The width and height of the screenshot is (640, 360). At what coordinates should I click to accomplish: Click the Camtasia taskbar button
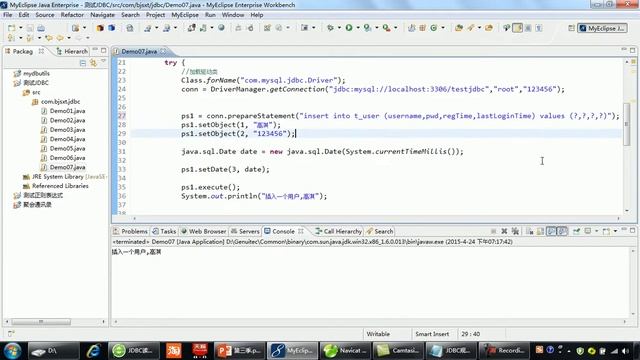pyautogui.click(x=399, y=351)
